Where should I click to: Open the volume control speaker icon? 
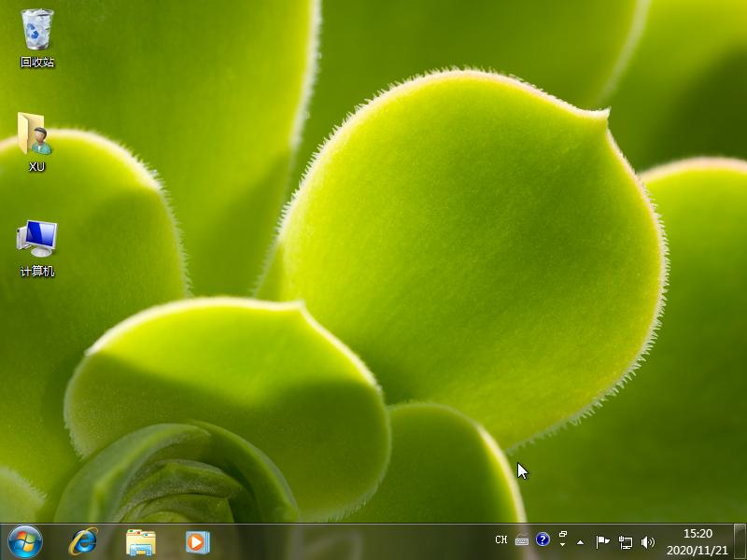647,539
